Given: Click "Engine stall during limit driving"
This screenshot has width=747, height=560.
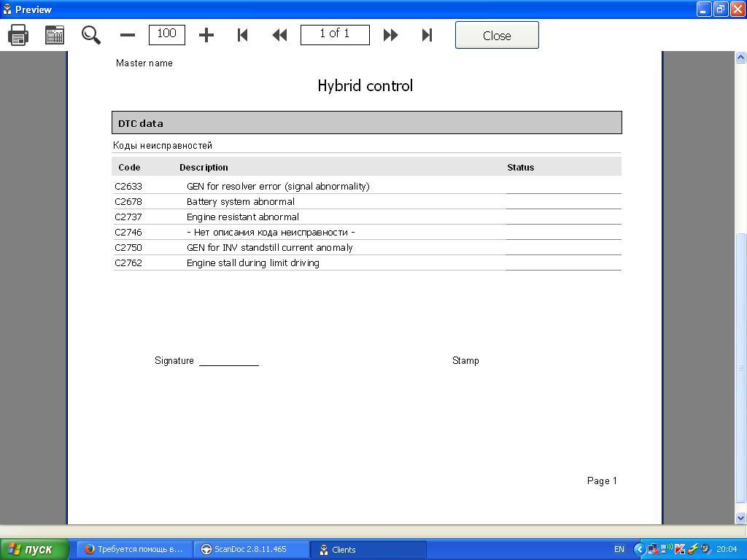Looking at the screenshot, I should 253,262.
